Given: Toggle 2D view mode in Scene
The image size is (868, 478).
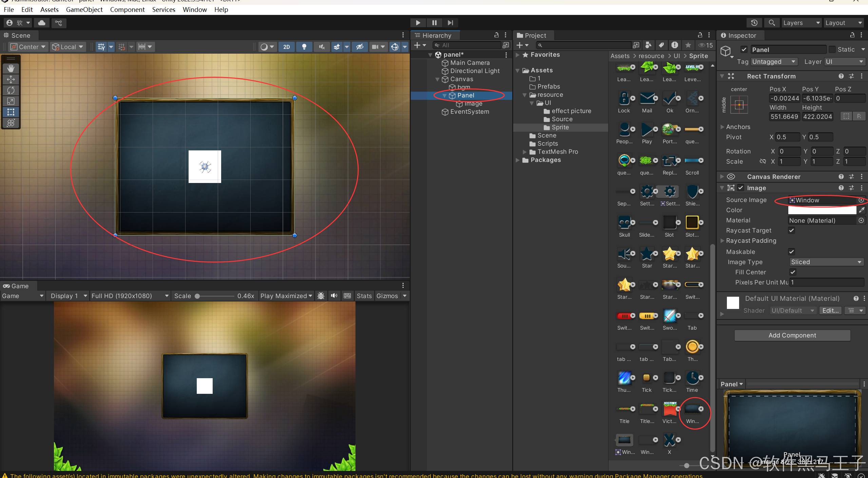Looking at the screenshot, I should (x=287, y=47).
